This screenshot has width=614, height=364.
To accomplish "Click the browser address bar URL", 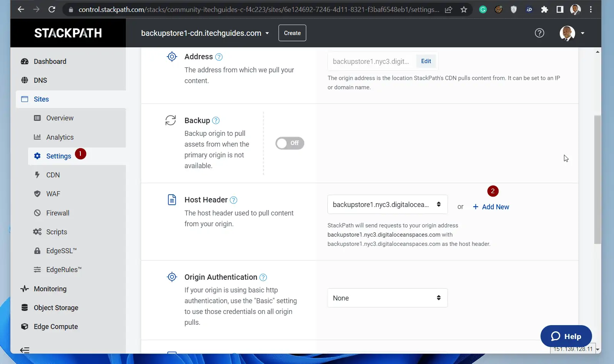I will pyautogui.click(x=259, y=10).
